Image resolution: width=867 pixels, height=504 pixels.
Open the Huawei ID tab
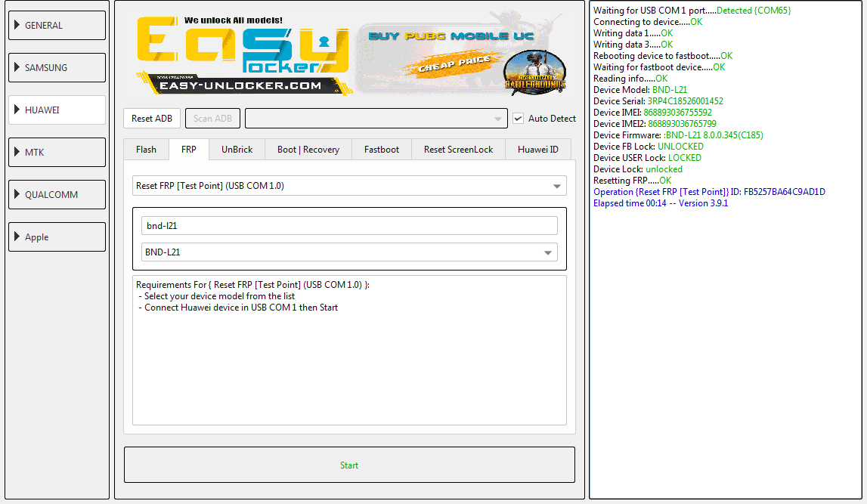(538, 150)
